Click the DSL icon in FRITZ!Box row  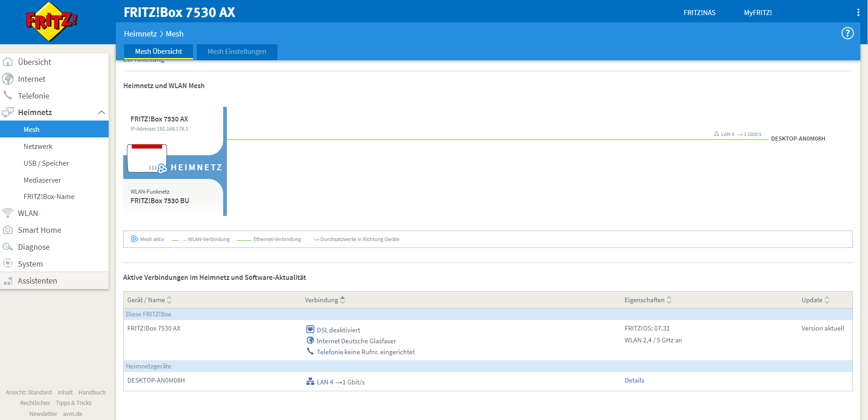click(310, 330)
